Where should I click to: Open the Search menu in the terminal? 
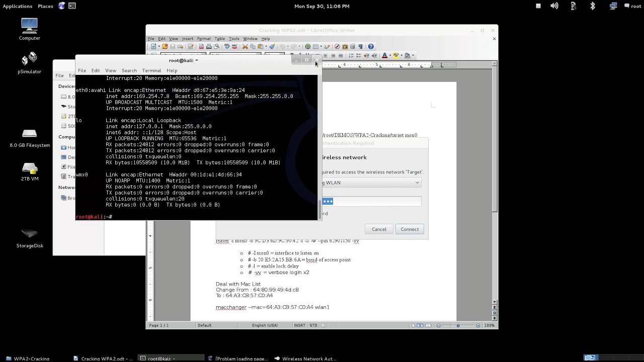[129, 70]
